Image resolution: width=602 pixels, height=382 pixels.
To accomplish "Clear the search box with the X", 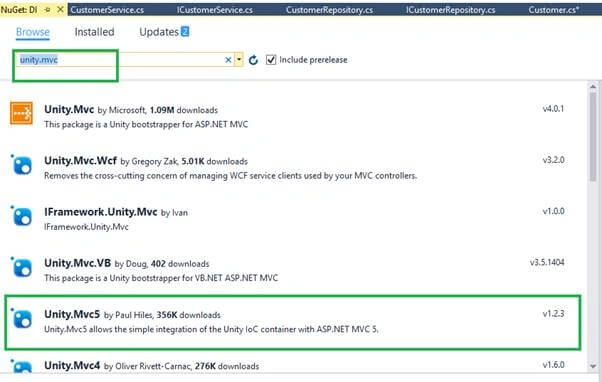I will [x=228, y=60].
